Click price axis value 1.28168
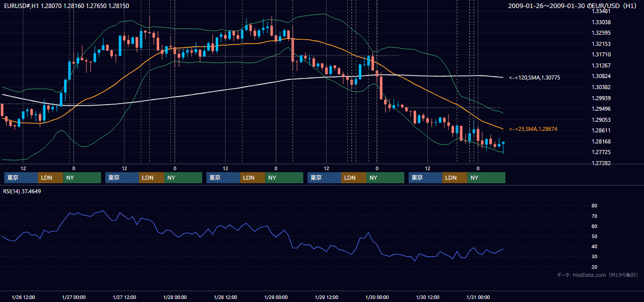The width and height of the screenshot is (644, 302). (x=601, y=141)
